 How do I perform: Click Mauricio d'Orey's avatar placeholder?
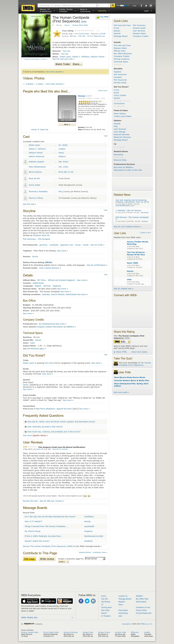pyautogui.click(x=25, y=198)
